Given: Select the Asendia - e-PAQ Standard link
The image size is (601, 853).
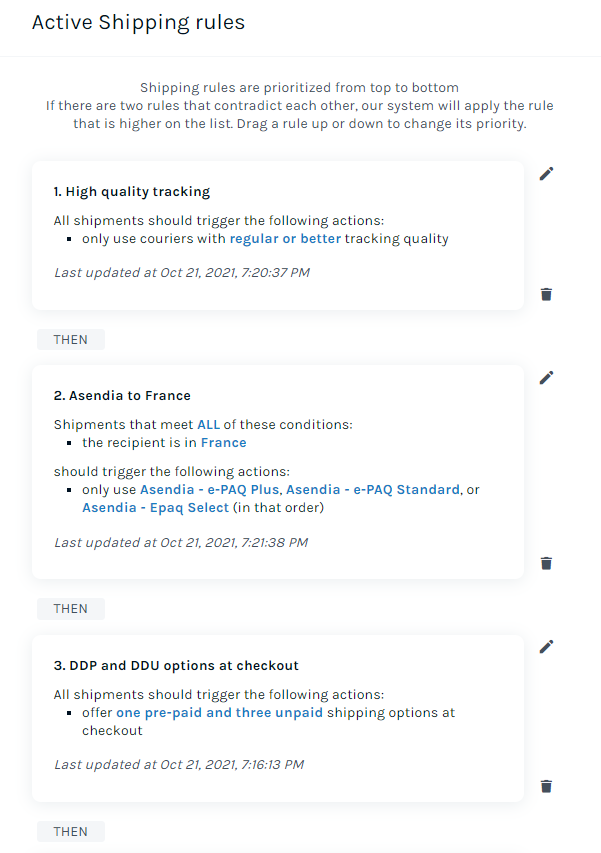Looking at the screenshot, I should click(373, 490).
